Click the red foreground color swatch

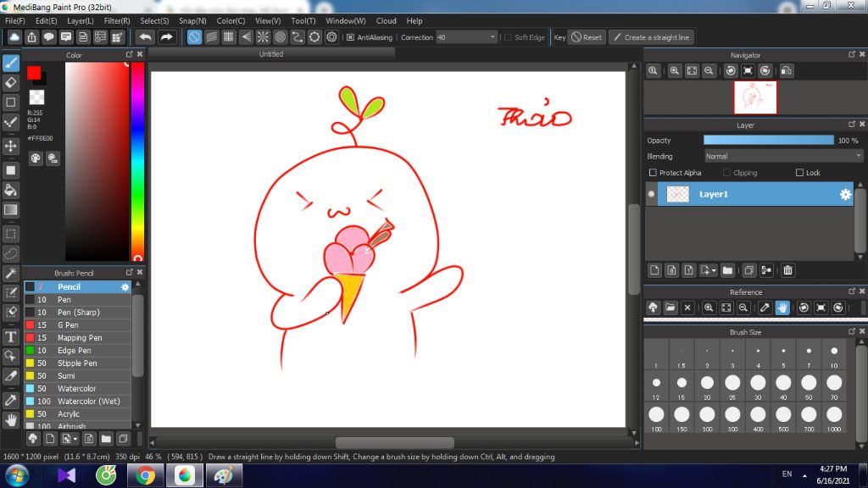tap(34, 73)
